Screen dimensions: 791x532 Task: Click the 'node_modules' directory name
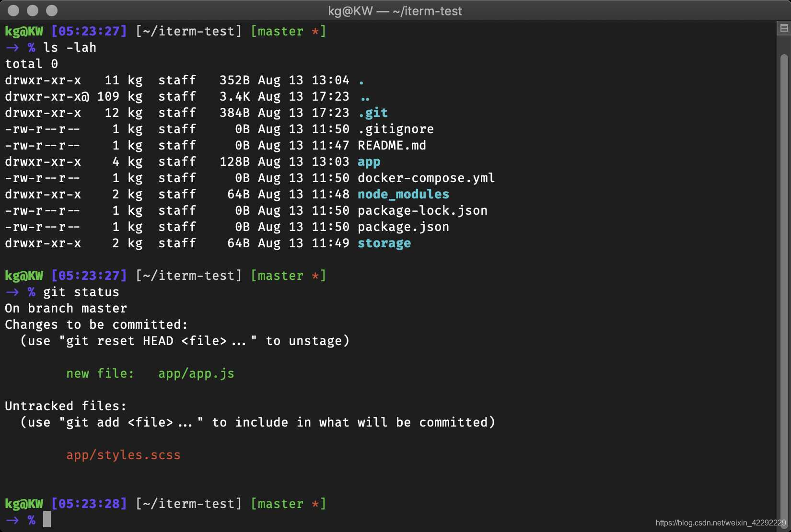tap(404, 194)
